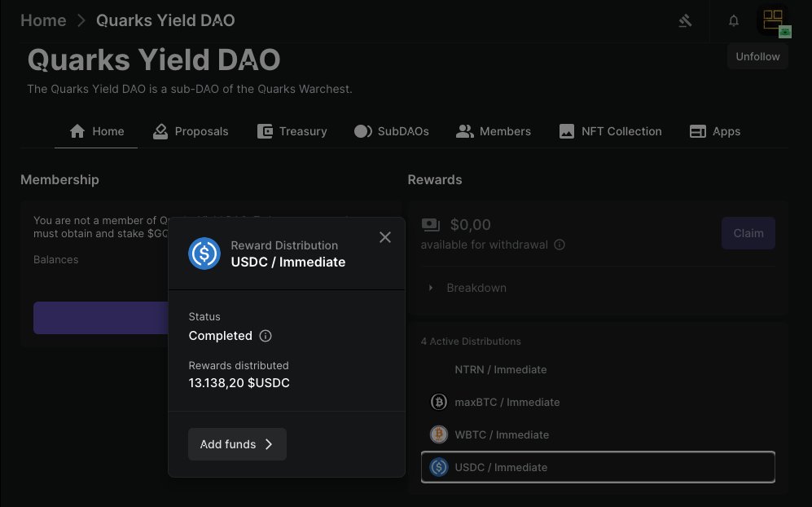Click the Rewards section heading
The image size is (812, 507).
pos(435,180)
